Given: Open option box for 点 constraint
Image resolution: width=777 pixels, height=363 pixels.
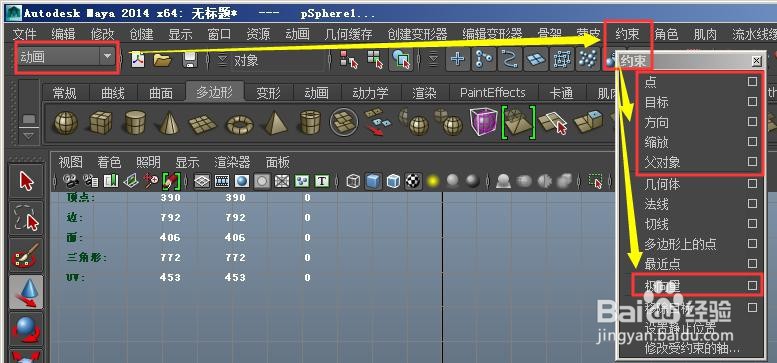Looking at the screenshot, I should coord(752,81).
